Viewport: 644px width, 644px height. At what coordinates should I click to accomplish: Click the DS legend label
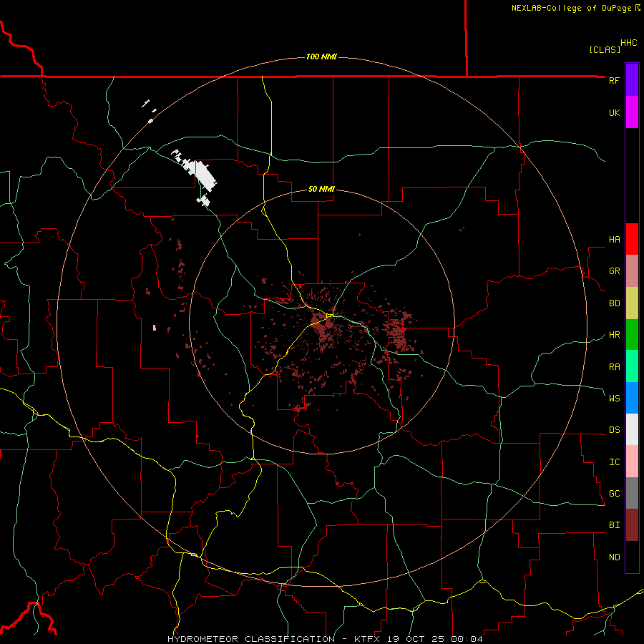[x=614, y=429]
